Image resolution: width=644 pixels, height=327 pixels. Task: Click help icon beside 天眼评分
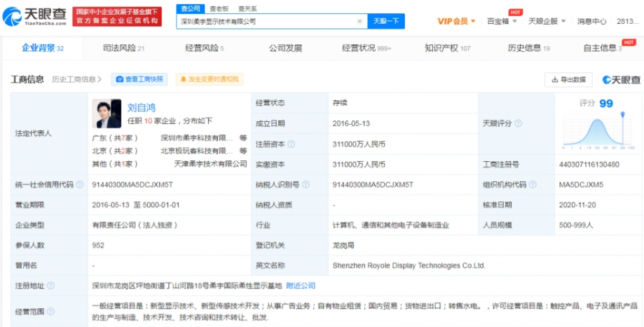(x=519, y=123)
